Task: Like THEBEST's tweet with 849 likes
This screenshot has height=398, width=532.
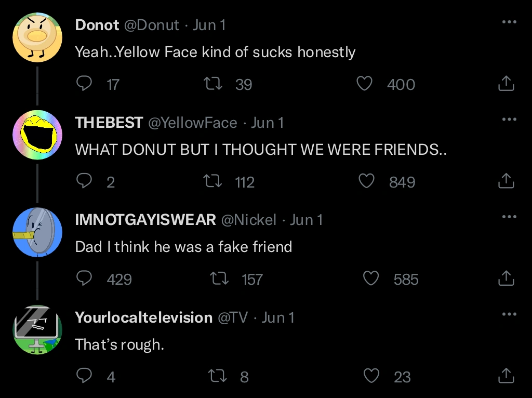Action: tap(367, 181)
